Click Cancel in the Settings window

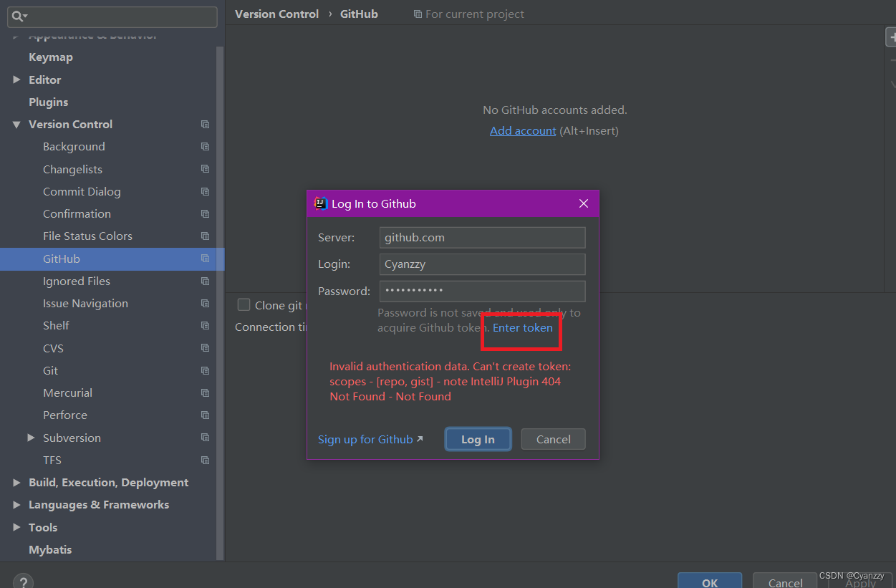(x=785, y=581)
